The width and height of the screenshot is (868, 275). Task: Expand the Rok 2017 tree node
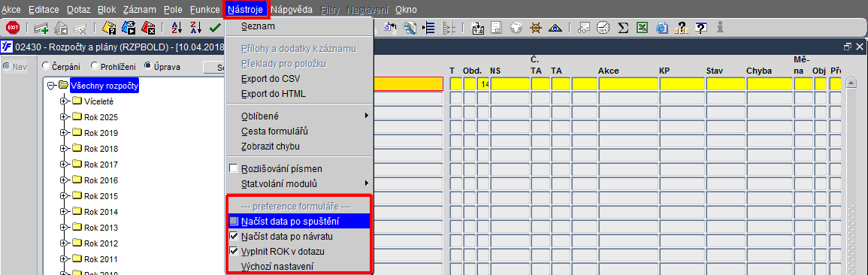63,165
